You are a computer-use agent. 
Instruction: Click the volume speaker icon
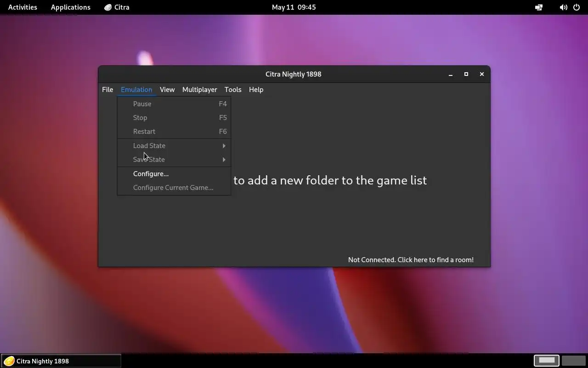[x=563, y=7]
